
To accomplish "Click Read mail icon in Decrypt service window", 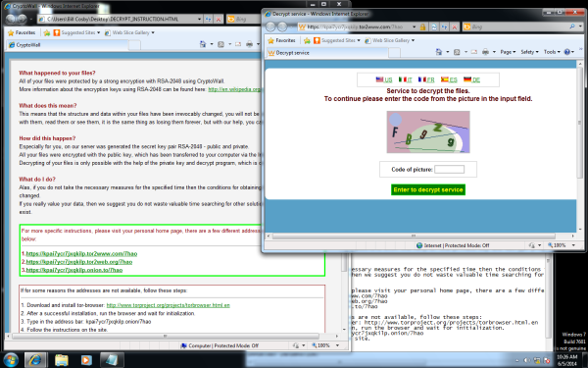I will [474, 52].
